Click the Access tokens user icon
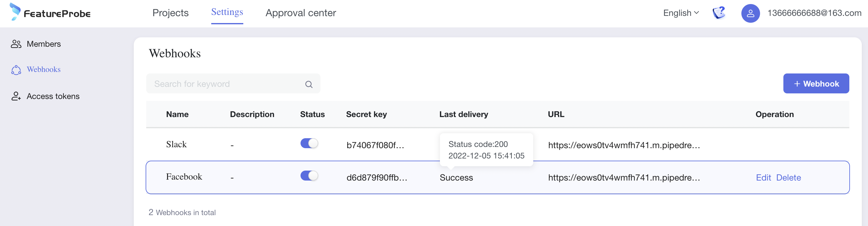This screenshot has width=868, height=226. coord(16,96)
